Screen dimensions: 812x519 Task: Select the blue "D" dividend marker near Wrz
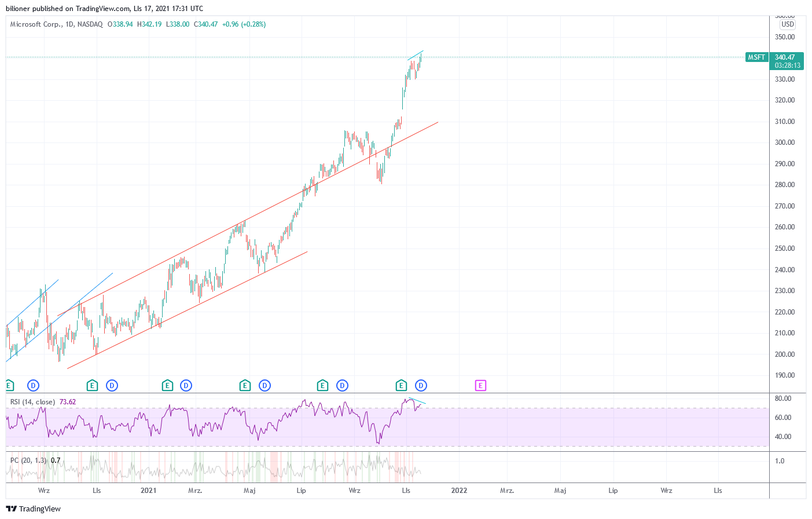(x=32, y=385)
